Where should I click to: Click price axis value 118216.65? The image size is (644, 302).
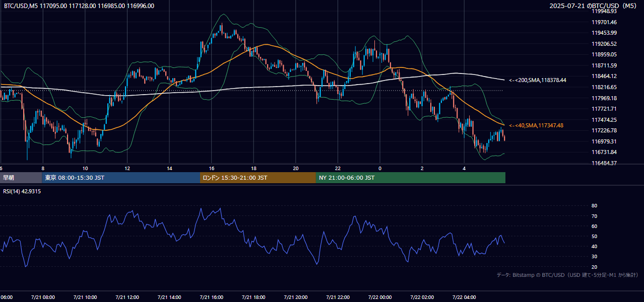pyautogui.click(x=604, y=87)
